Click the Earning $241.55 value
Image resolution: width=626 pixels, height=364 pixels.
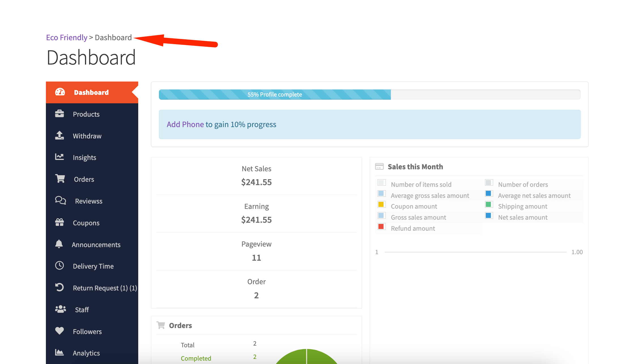tap(256, 220)
